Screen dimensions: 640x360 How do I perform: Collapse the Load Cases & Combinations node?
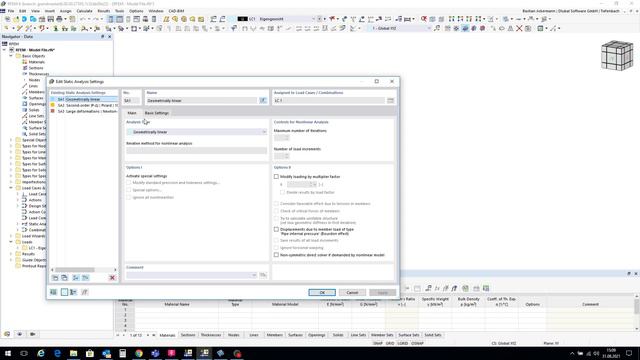click(x=11, y=188)
